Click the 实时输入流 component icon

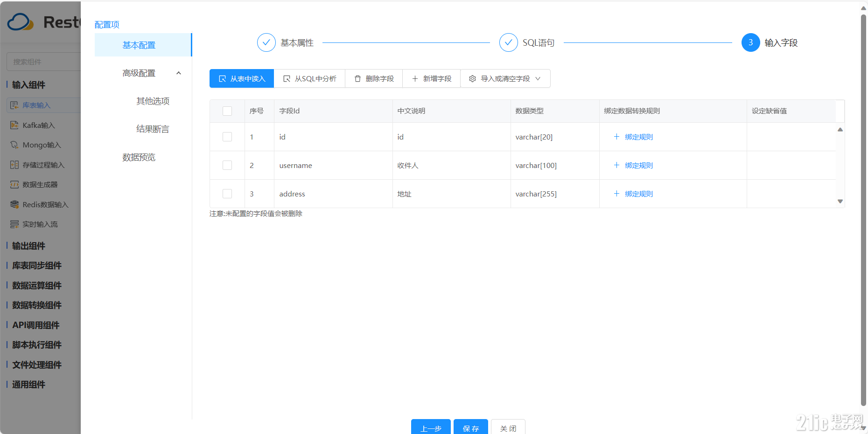14,224
